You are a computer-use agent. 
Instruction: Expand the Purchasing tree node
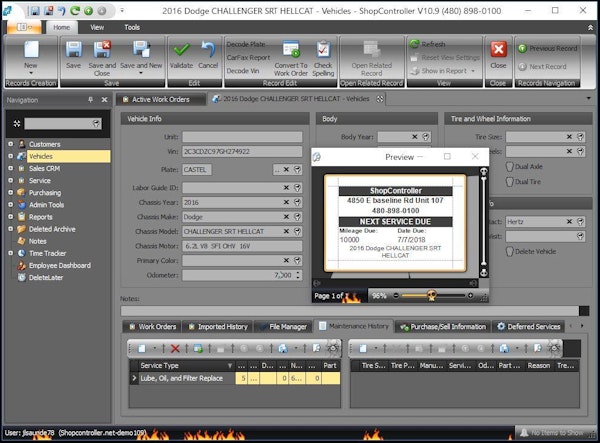11,192
